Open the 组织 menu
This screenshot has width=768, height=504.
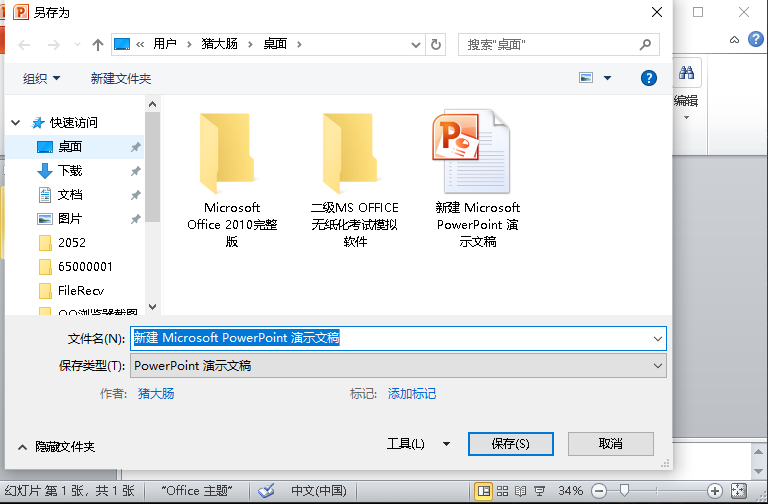click(42, 78)
